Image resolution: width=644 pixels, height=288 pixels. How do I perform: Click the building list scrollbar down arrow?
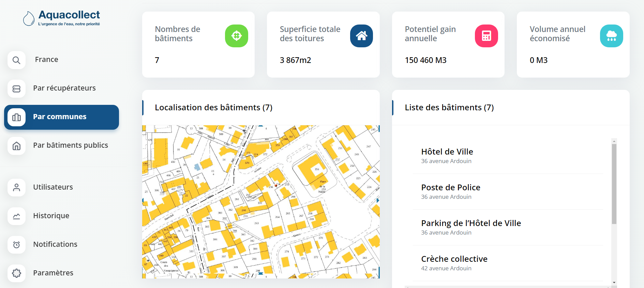click(614, 282)
